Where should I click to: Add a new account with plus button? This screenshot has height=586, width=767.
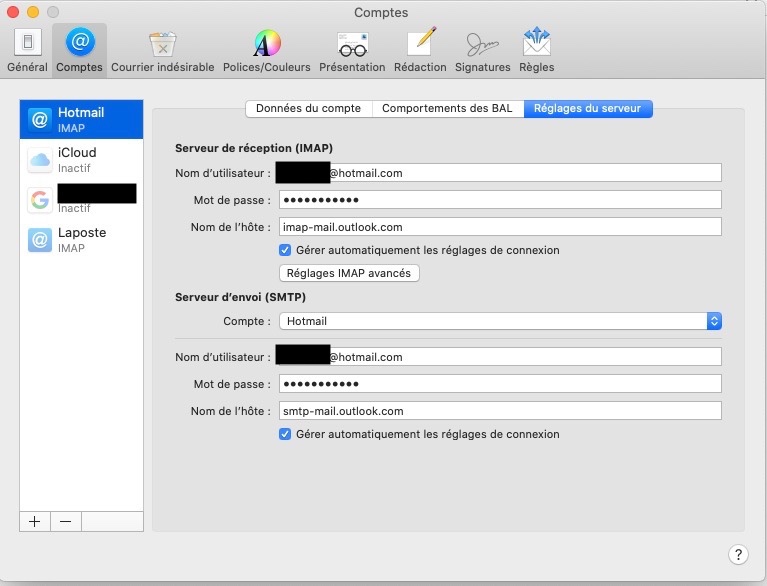tap(35, 521)
